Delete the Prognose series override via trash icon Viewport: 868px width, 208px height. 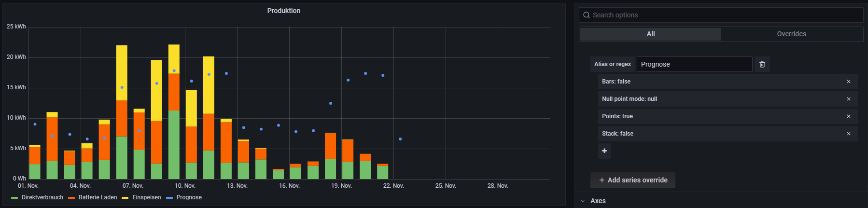point(762,64)
